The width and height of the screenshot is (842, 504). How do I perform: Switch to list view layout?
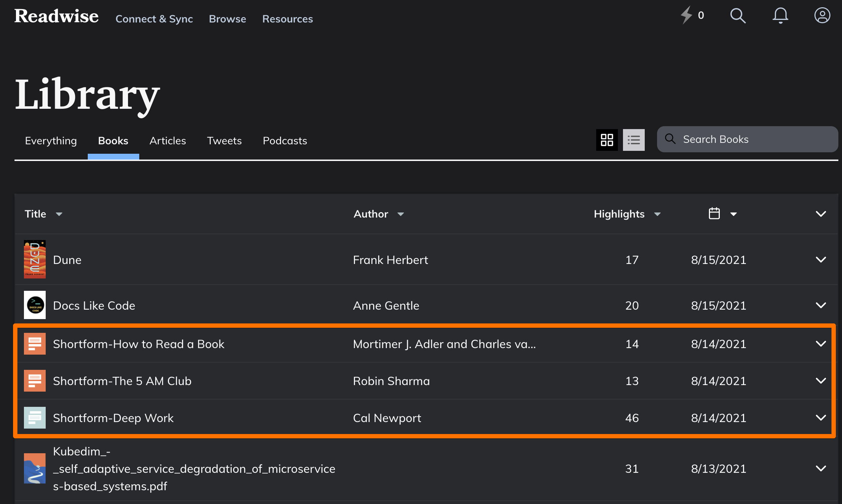coord(634,140)
